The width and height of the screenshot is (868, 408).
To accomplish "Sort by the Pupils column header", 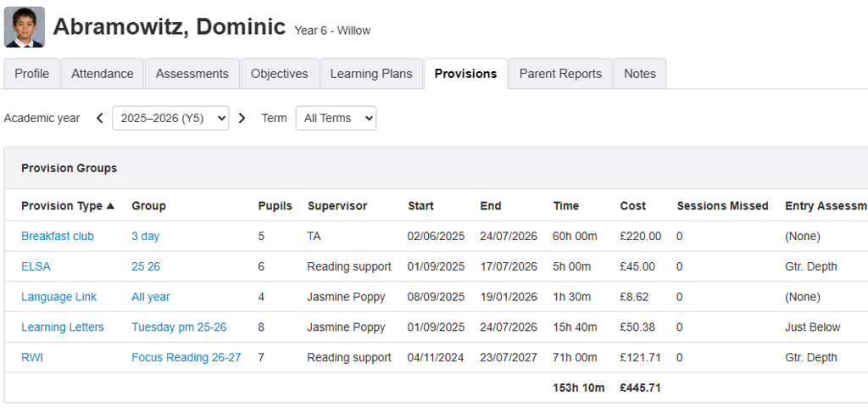I will 275,206.
